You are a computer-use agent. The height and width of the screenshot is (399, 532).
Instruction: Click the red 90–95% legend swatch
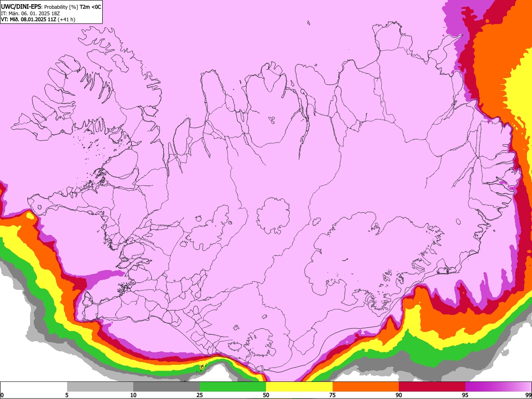[432, 387]
